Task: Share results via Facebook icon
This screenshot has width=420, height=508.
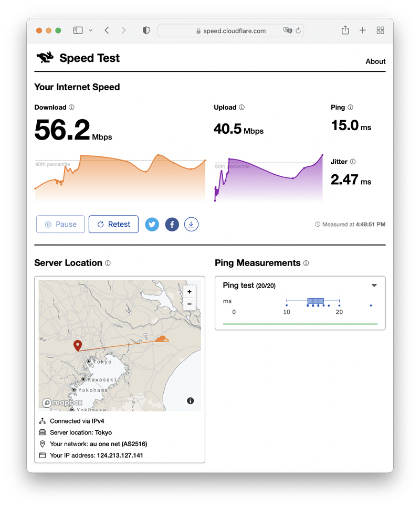Action: pyautogui.click(x=172, y=225)
